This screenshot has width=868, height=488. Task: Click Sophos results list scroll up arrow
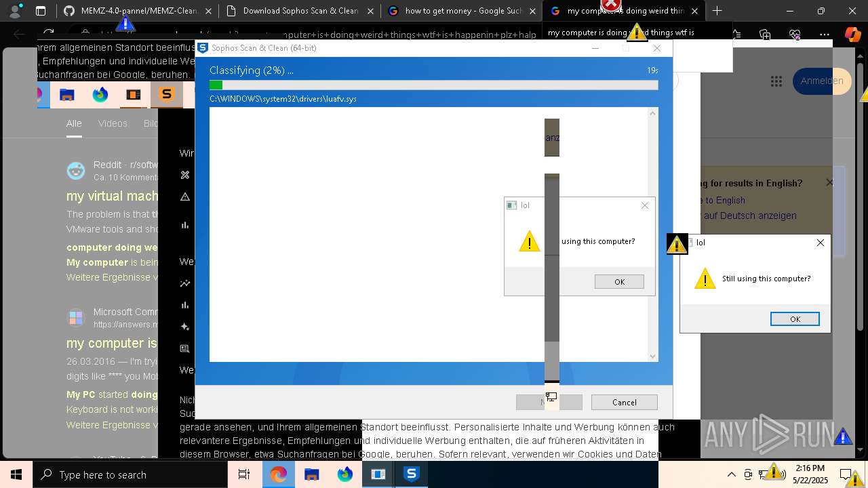[x=653, y=113]
